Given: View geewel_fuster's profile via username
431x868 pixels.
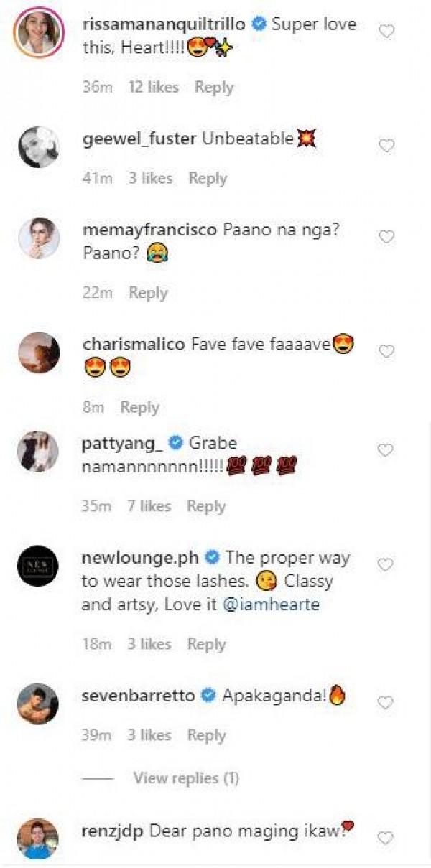Looking at the screenshot, I should [x=139, y=139].
